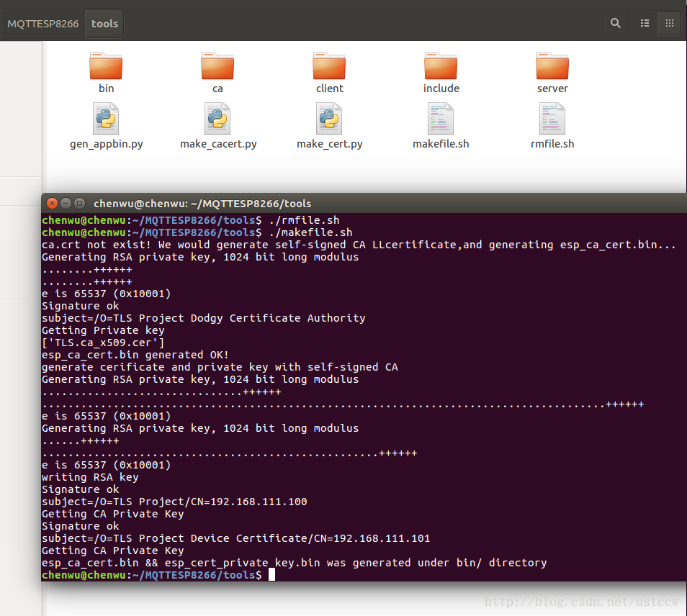
Task: Open the include folder
Action: point(441,73)
